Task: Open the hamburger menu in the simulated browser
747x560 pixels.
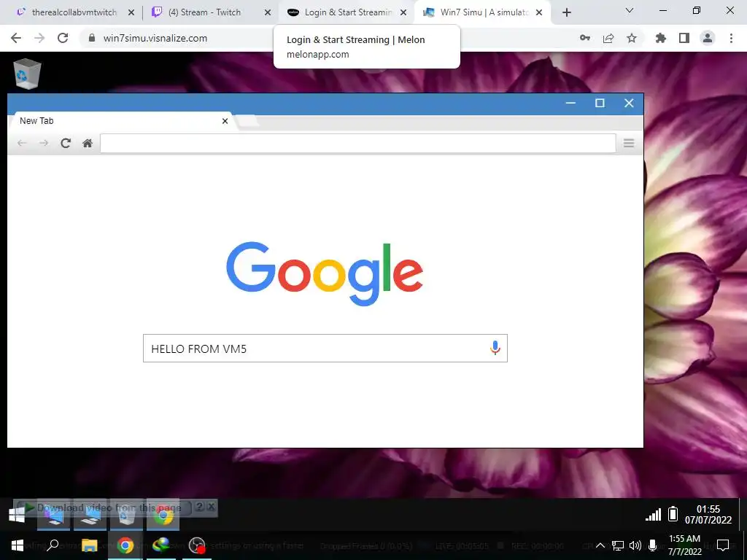Action: (x=629, y=144)
